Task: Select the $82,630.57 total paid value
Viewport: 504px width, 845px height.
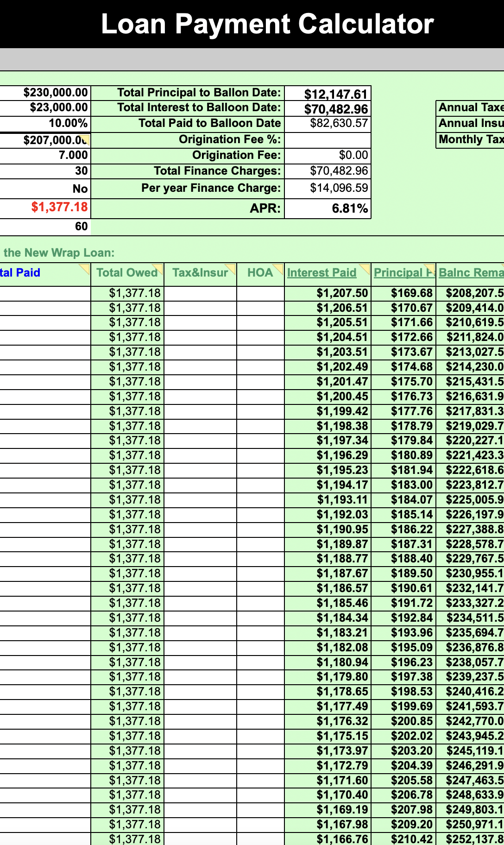Action: [x=328, y=123]
